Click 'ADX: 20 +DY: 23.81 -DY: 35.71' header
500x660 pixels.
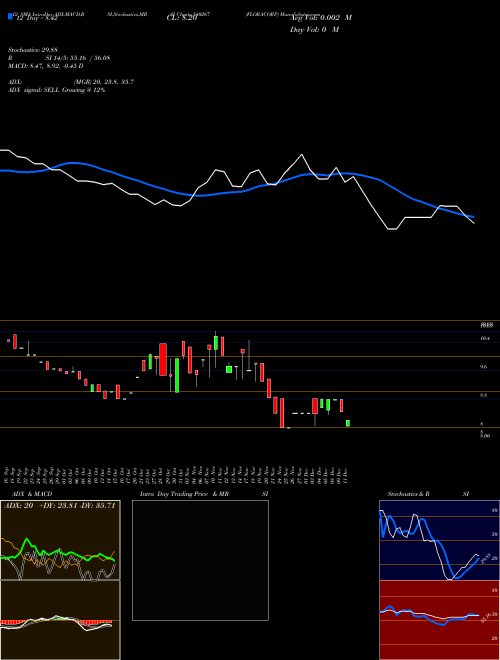point(59,506)
